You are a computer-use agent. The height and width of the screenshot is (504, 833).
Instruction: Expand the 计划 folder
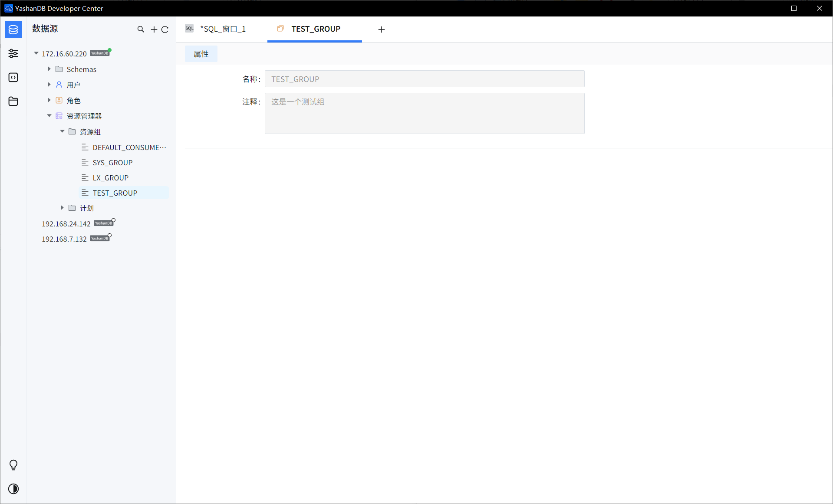pyautogui.click(x=62, y=208)
